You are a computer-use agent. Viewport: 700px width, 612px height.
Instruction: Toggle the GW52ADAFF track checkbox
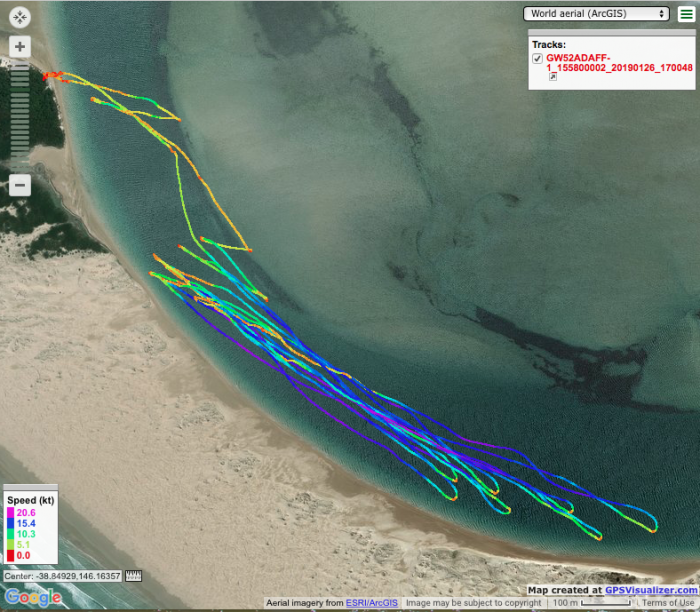tap(537, 58)
